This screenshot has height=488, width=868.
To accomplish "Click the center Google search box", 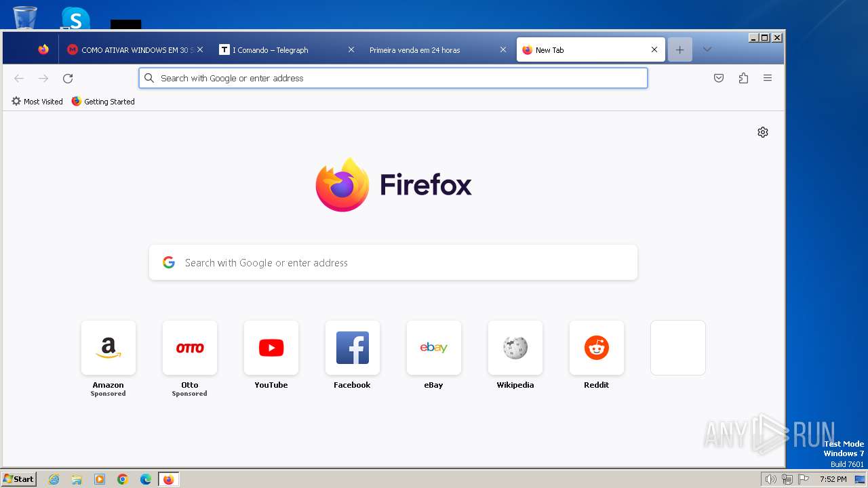I will 393,262.
